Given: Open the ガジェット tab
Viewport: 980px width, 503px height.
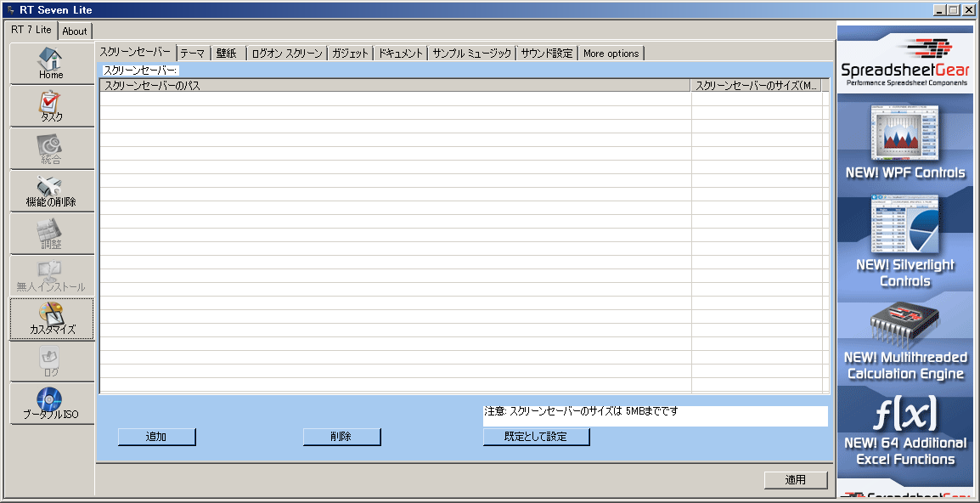Looking at the screenshot, I should point(350,54).
